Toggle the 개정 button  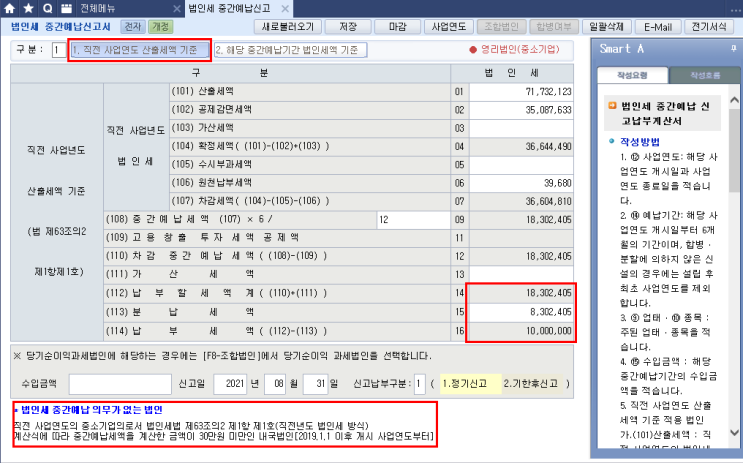[x=161, y=27]
